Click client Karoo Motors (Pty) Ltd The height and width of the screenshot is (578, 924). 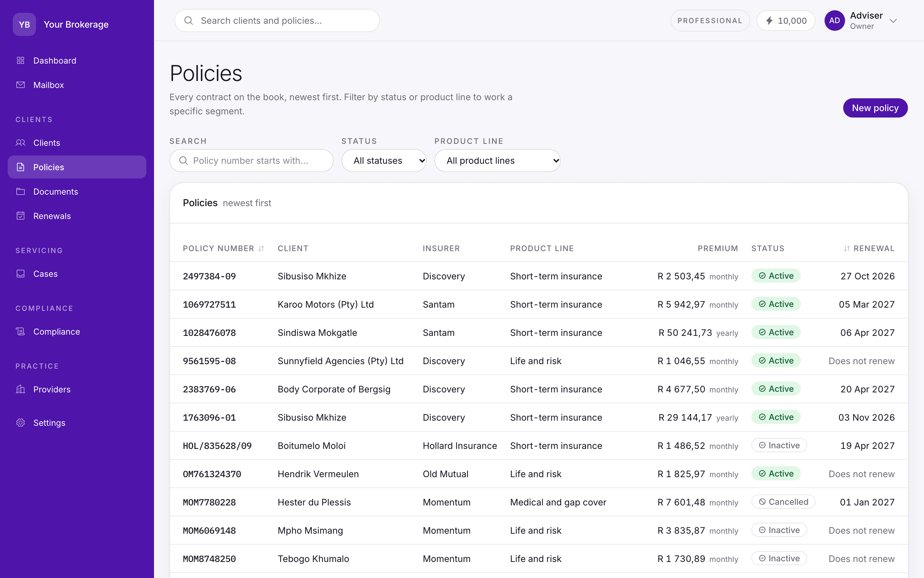pos(326,304)
